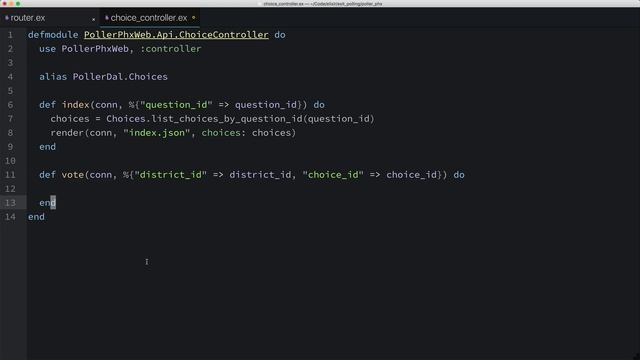The height and width of the screenshot is (360, 640).
Task: Click the Elixir file icon on router.ex tab
Action: [7, 18]
